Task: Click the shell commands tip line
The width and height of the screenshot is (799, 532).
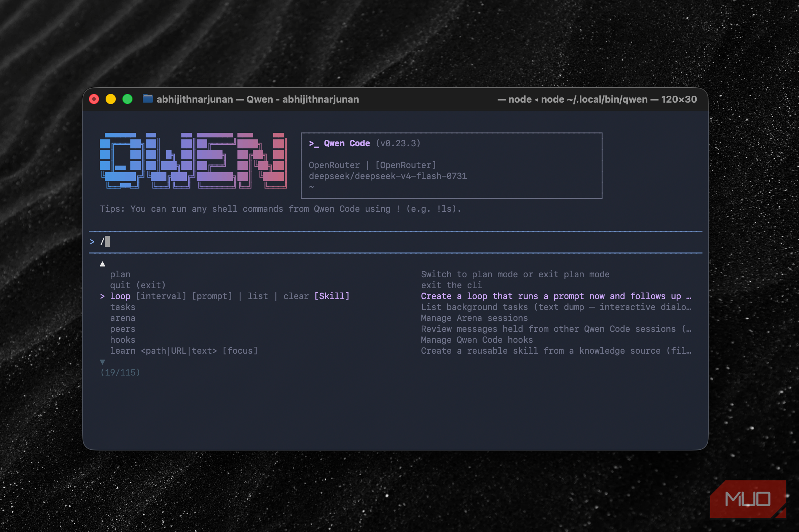Action: (281, 209)
